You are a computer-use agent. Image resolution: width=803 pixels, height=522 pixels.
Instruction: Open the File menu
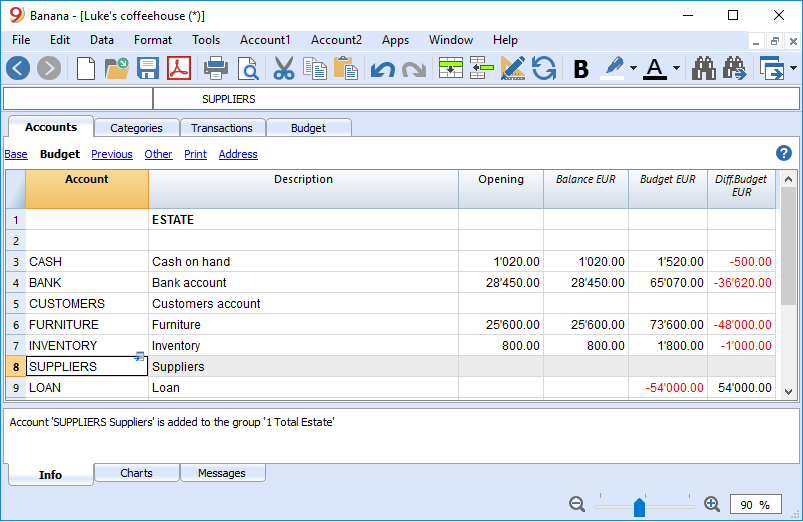pos(21,40)
